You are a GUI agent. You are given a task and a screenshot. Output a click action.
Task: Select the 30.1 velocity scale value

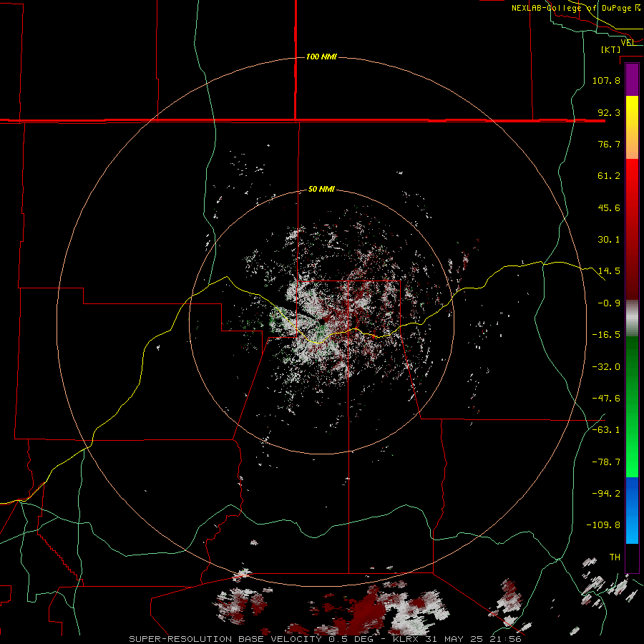609,240
